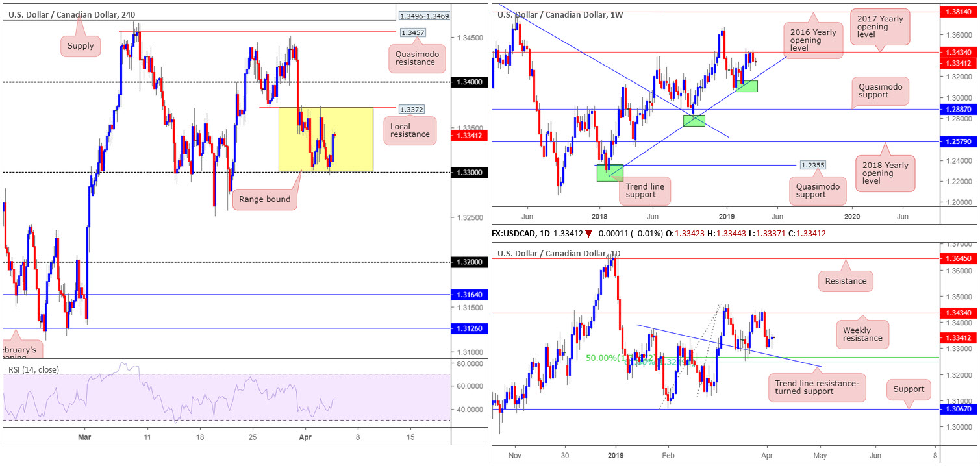Select the 1.33000 level label

(x=468, y=173)
